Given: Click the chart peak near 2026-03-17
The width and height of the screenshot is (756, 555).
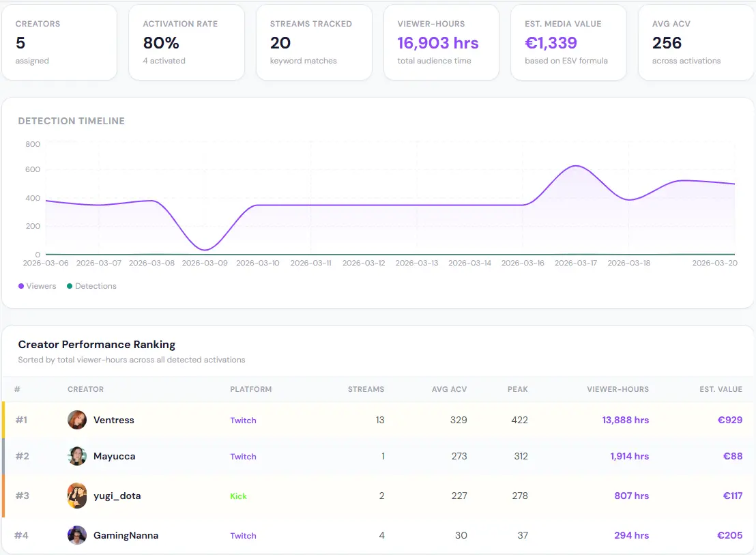Looking at the screenshot, I should [x=575, y=165].
